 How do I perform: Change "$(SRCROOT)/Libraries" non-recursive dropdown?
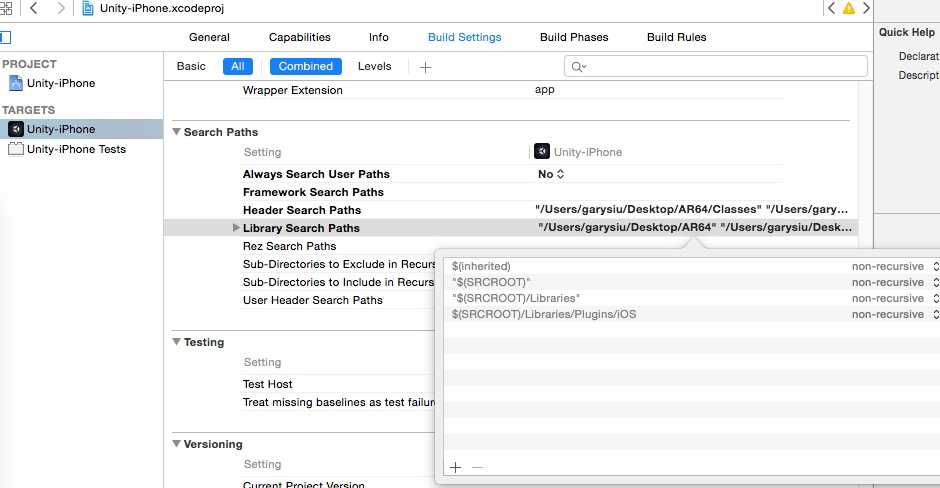(x=895, y=299)
